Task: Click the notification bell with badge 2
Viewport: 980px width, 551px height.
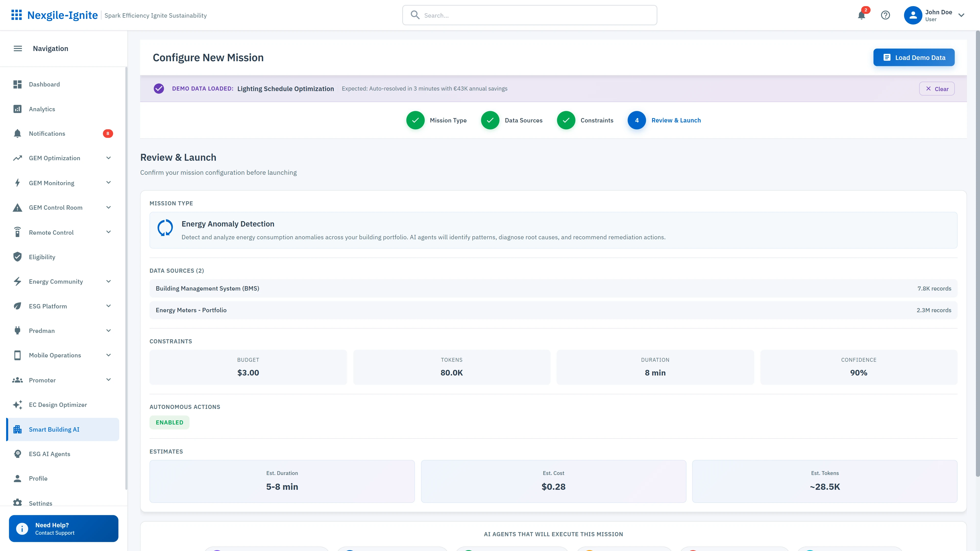Action: (x=861, y=15)
